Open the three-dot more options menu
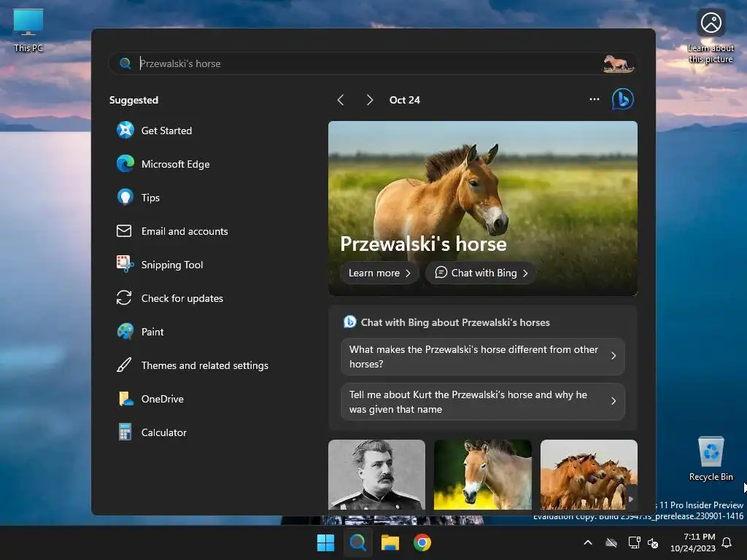The image size is (747, 560). click(595, 99)
